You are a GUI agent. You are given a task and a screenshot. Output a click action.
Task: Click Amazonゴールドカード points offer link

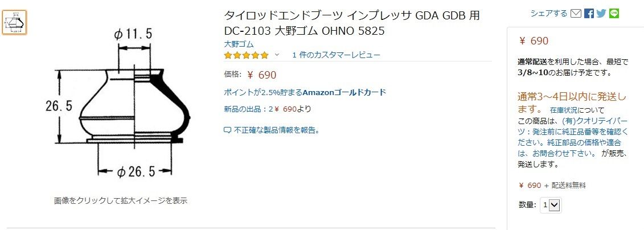click(305, 92)
